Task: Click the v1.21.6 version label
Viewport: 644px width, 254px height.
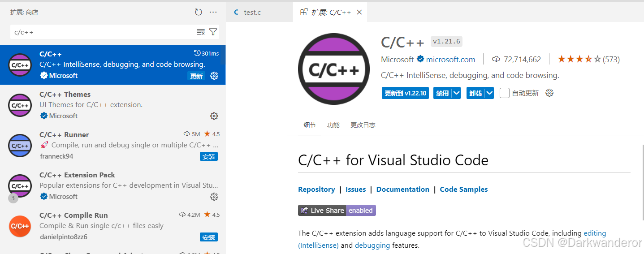Action: [x=446, y=42]
